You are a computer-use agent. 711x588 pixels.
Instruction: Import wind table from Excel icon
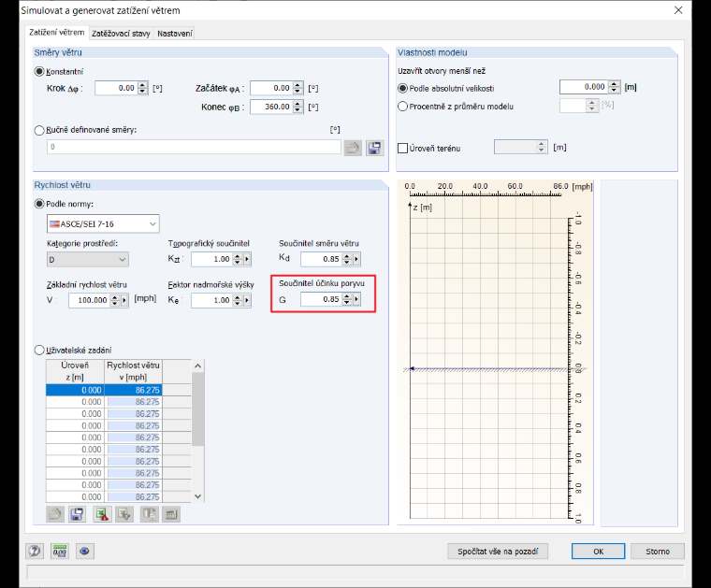(x=124, y=514)
